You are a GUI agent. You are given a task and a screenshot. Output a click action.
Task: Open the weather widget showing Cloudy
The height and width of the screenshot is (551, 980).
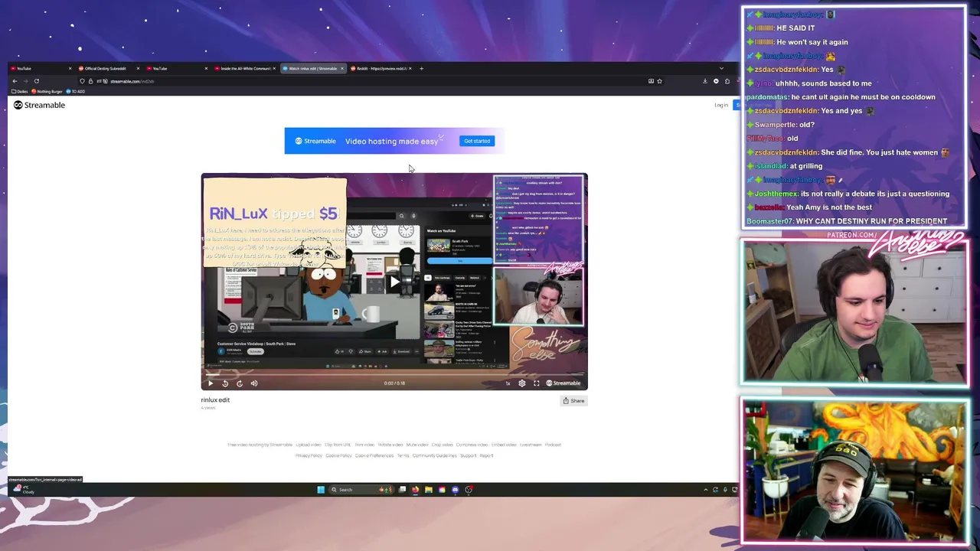pyautogui.click(x=24, y=490)
